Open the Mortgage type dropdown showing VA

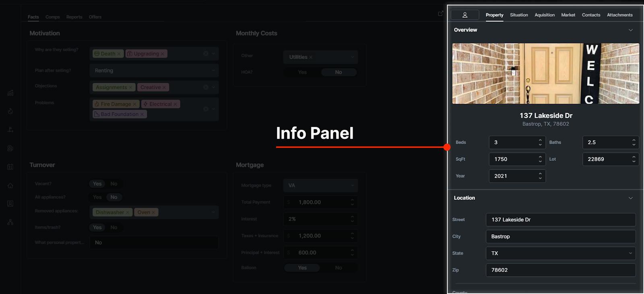tap(320, 186)
